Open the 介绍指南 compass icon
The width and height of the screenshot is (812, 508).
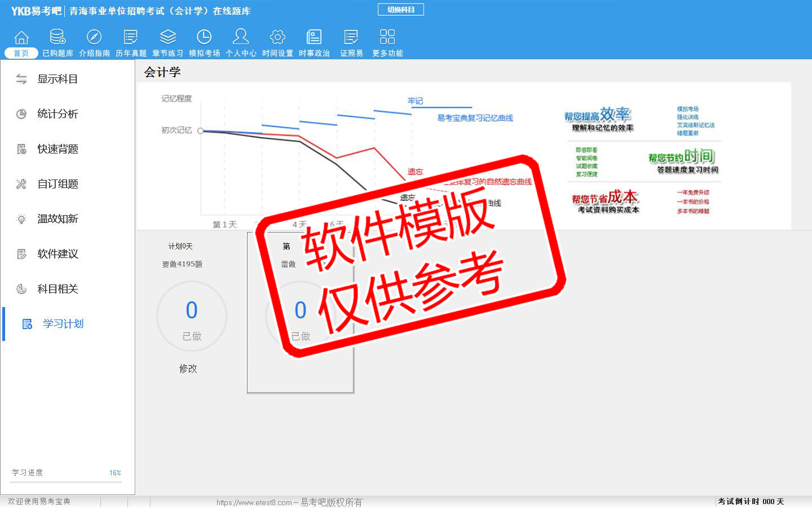coord(94,38)
